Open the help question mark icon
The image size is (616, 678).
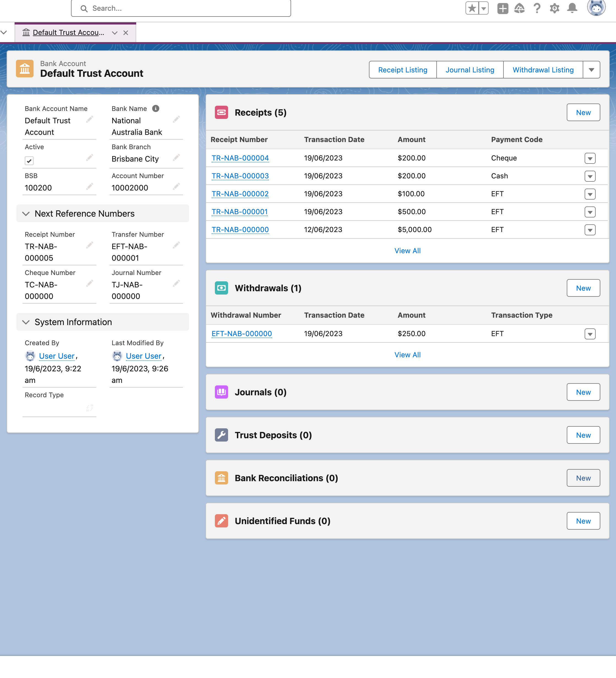pyautogui.click(x=537, y=8)
